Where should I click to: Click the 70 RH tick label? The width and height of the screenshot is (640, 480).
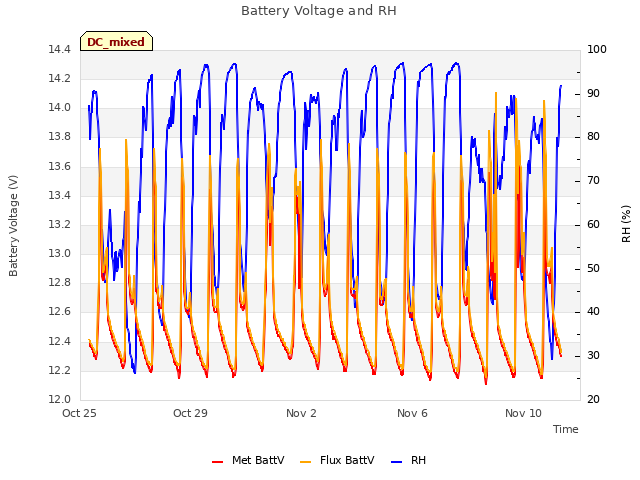tap(593, 181)
